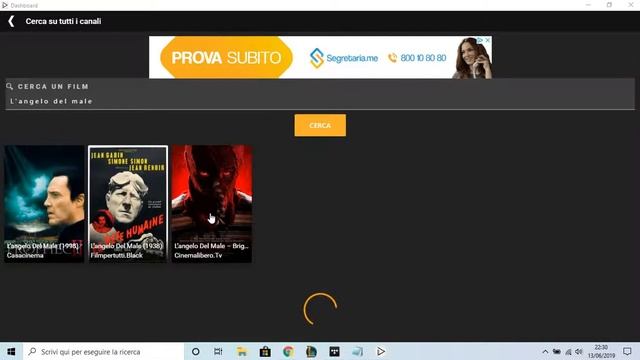Click the Windows taskbar search box
Screen dimensions: 640x360
click(x=104, y=351)
